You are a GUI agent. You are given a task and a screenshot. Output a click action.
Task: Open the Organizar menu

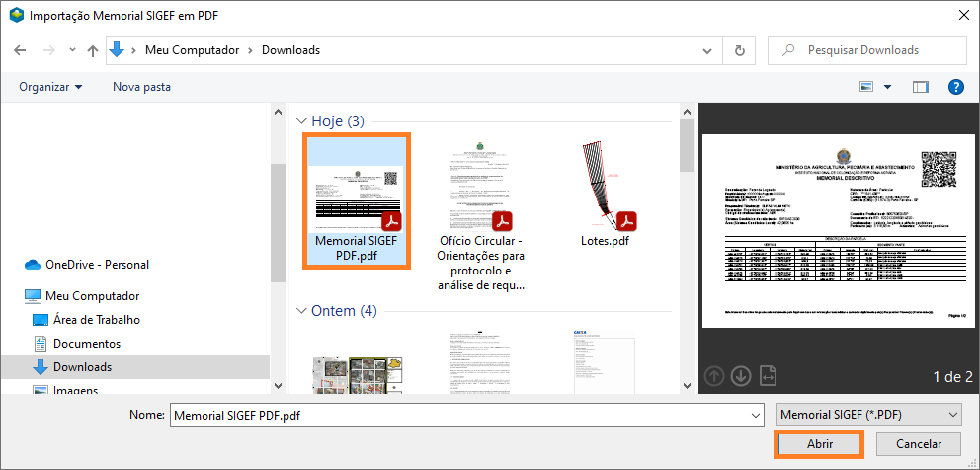(50, 87)
